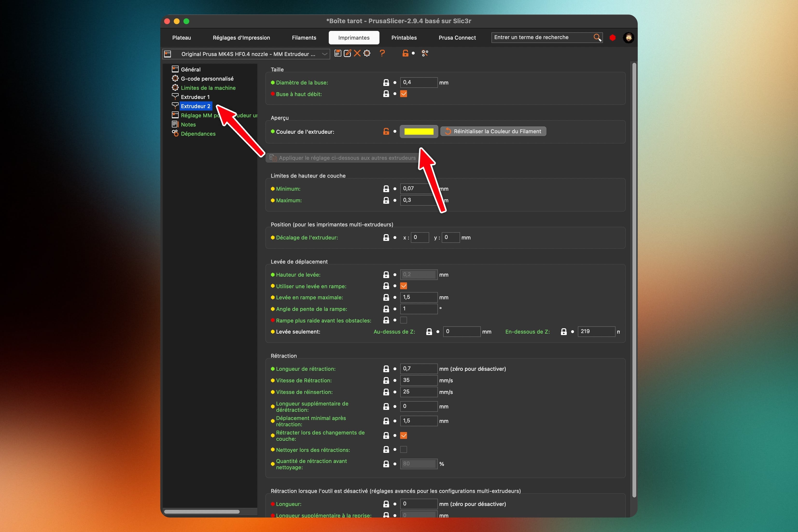798x532 pixels.
Task: Click Réinitialiser la Couleur du Filament button
Action: [493, 131]
